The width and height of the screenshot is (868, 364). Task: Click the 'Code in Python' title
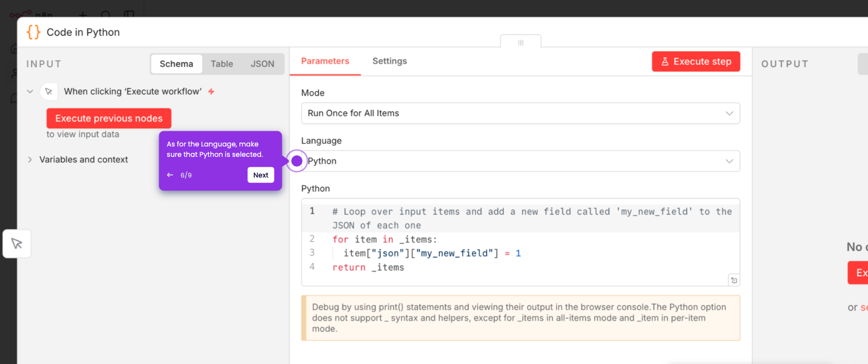[x=83, y=32]
